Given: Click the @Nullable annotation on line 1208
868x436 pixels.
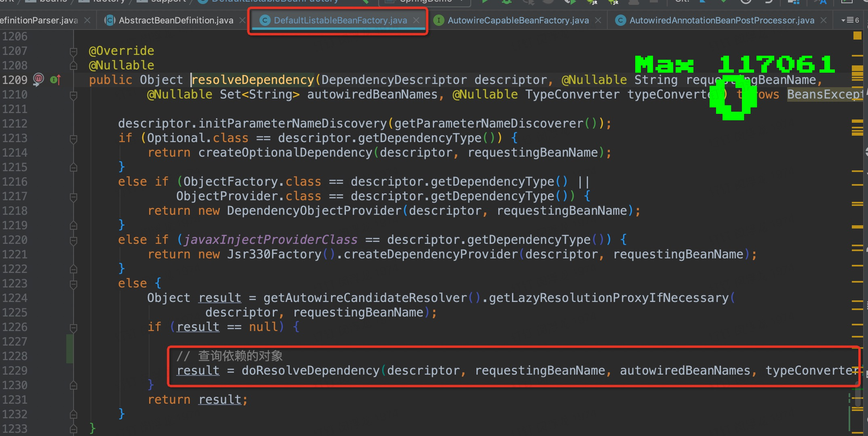Looking at the screenshot, I should pyautogui.click(x=121, y=65).
